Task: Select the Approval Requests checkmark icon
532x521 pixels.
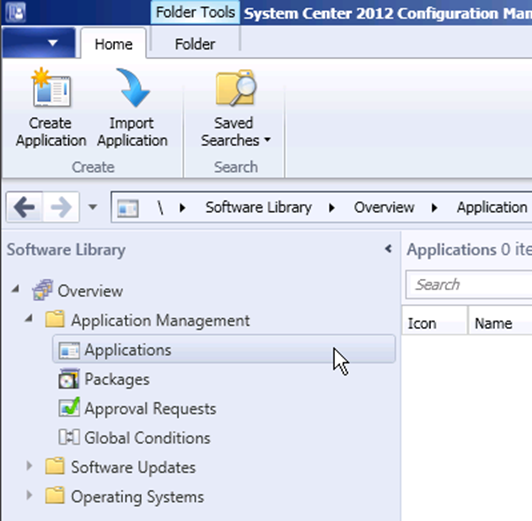Action: (69, 408)
